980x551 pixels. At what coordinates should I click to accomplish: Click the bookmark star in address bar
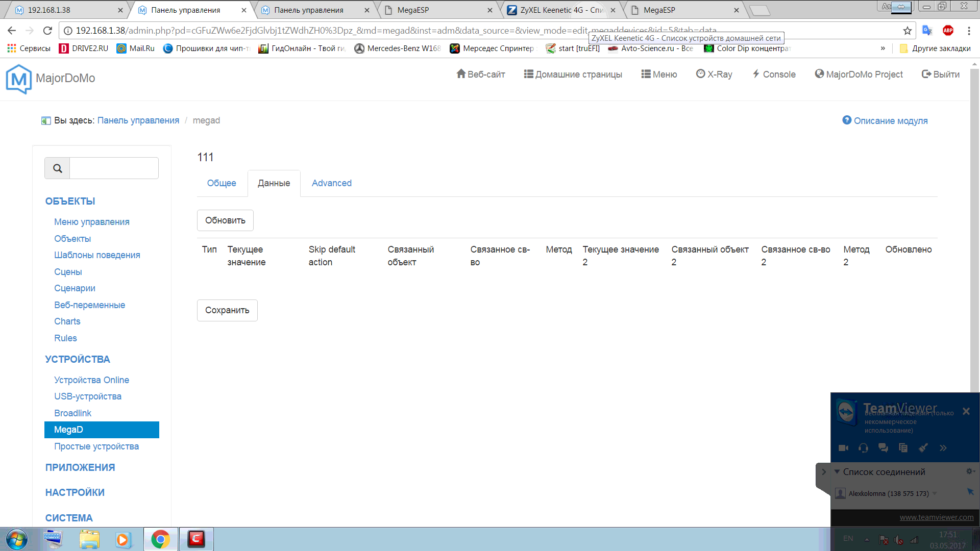click(x=908, y=31)
